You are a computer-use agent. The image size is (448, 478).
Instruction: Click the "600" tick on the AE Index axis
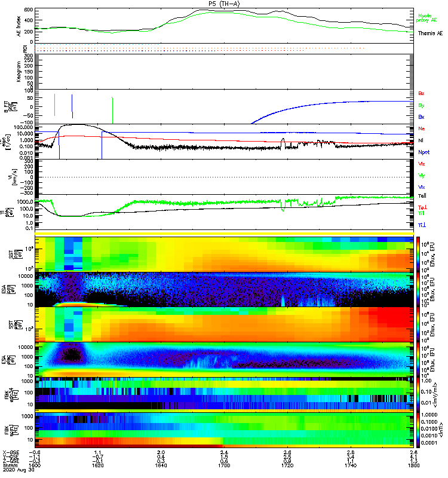pyautogui.click(x=28, y=10)
